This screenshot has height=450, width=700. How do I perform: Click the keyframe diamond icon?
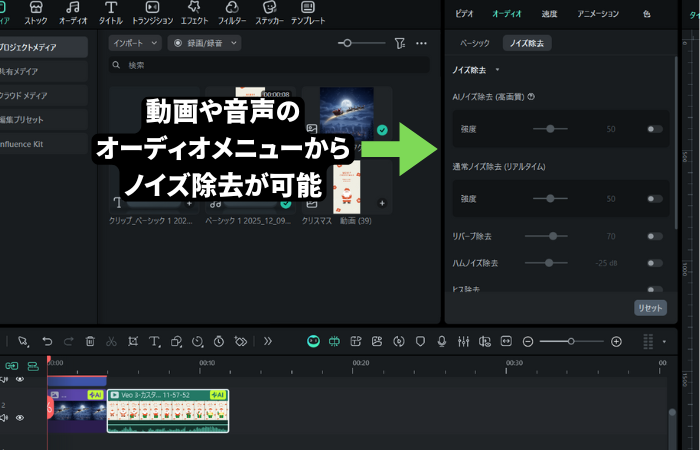241,342
